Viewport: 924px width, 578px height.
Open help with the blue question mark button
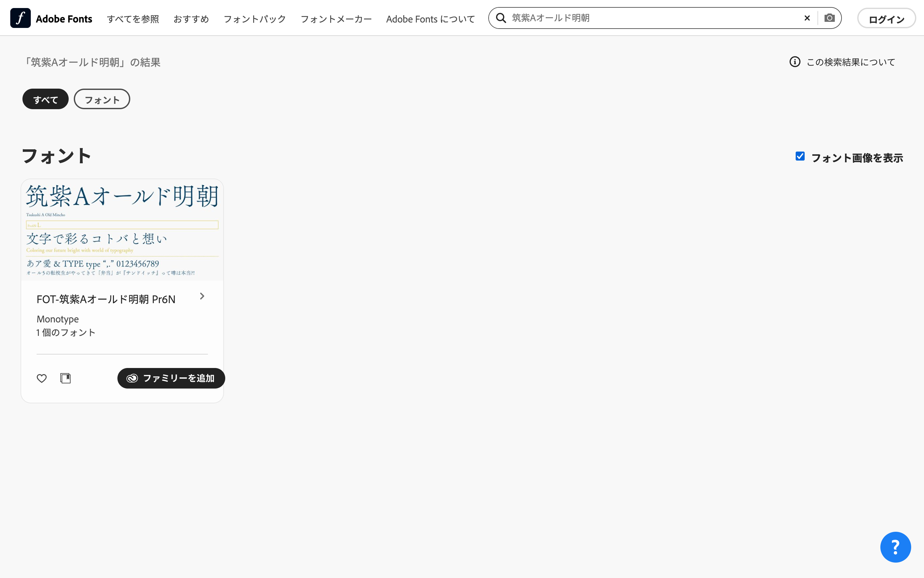pos(895,547)
